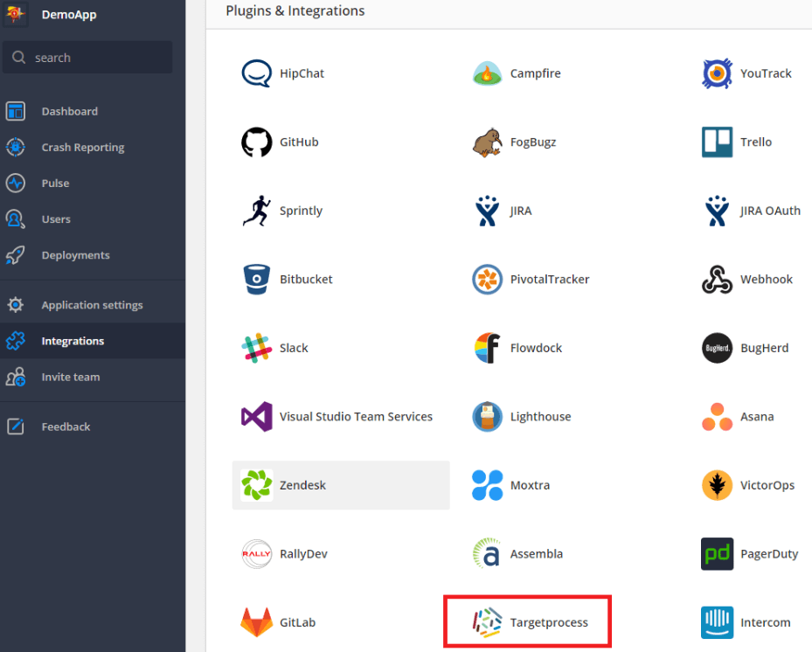The height and width of the screenshot is (652, 812).
Task: Choose the Webhook logo icon
Action: (x=717, y=280)
